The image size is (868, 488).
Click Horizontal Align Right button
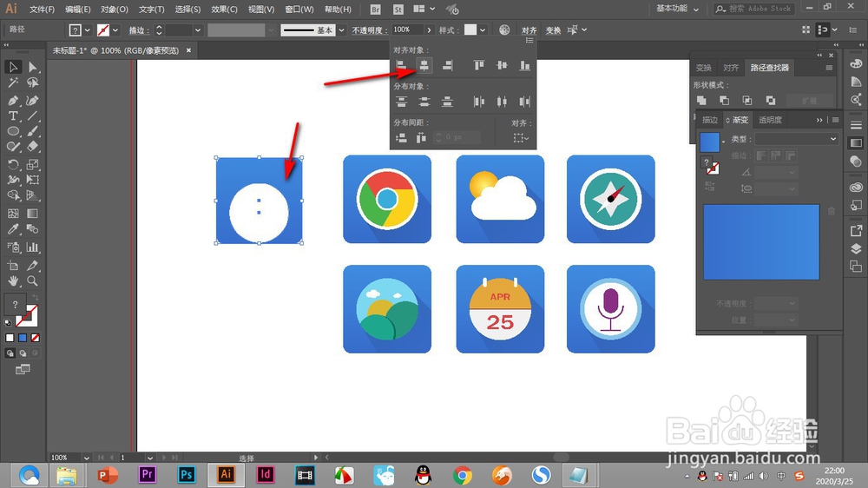point(447,65)
